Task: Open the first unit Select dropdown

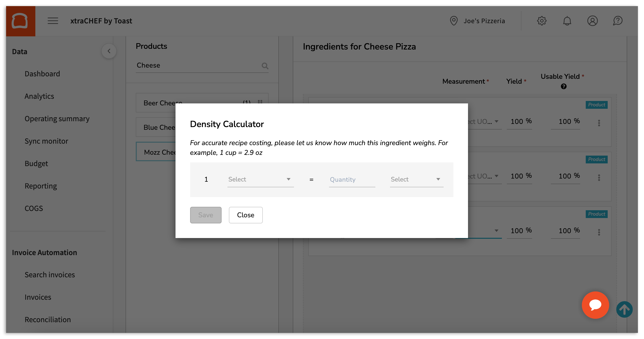Action: click(x=260, y=179)
